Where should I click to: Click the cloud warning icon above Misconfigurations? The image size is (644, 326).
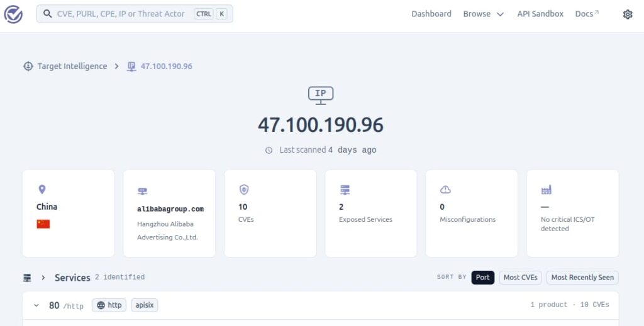445,190
